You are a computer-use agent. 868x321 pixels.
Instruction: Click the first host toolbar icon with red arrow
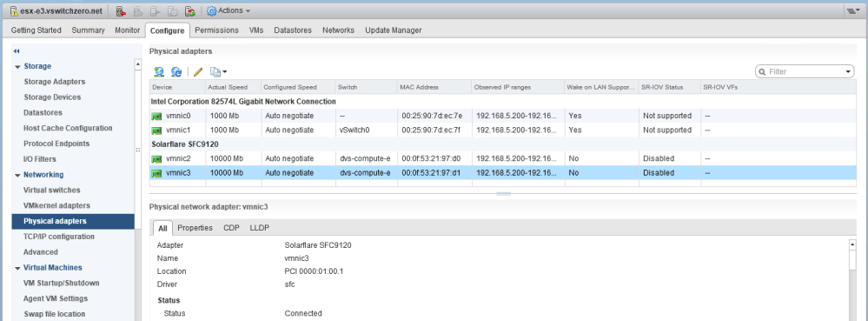click(x=121, y=10)
